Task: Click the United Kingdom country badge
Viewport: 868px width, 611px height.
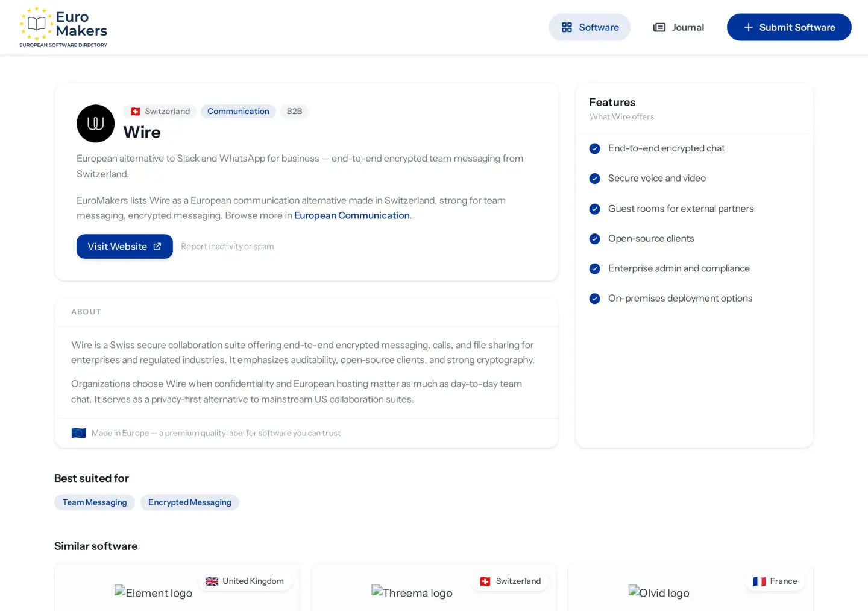Action: pyautogui.click(x=245, y=581)
